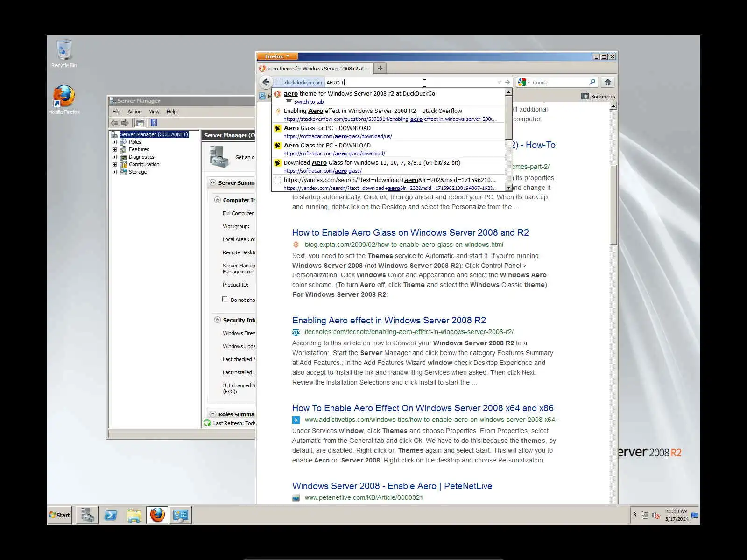Image resolution: width=747 pixels, height=560 pixels.
Task: Click the network icon in the system tray
Action: [x=645, y=515]
